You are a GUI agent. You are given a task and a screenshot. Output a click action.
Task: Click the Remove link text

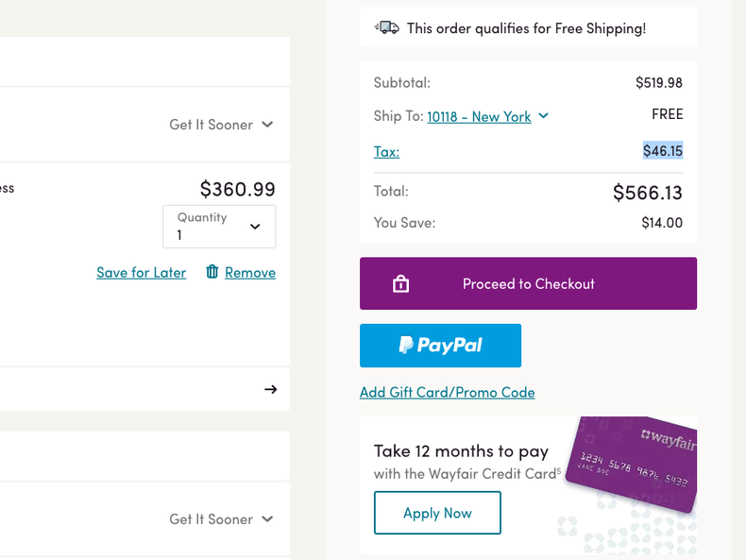[250, 272]
